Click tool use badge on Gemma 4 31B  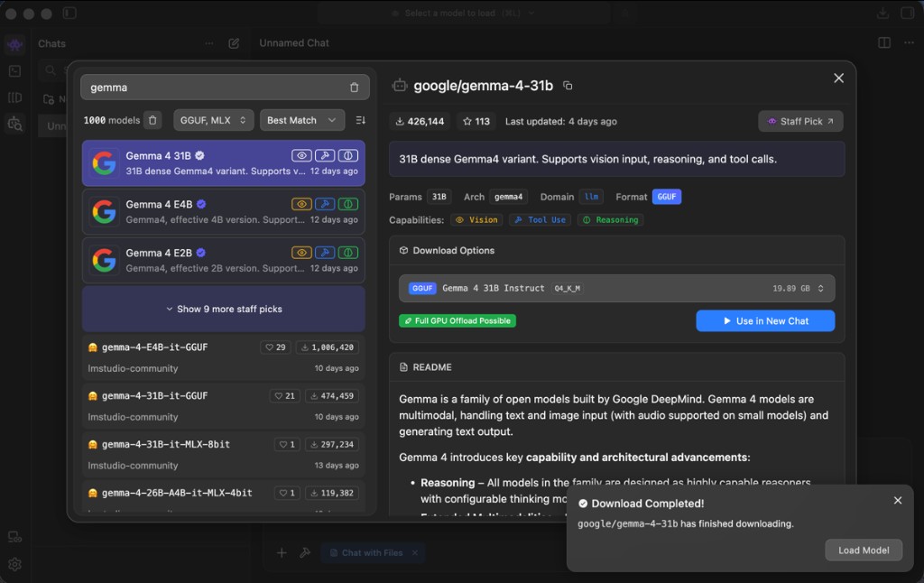[x=325, y=155]
